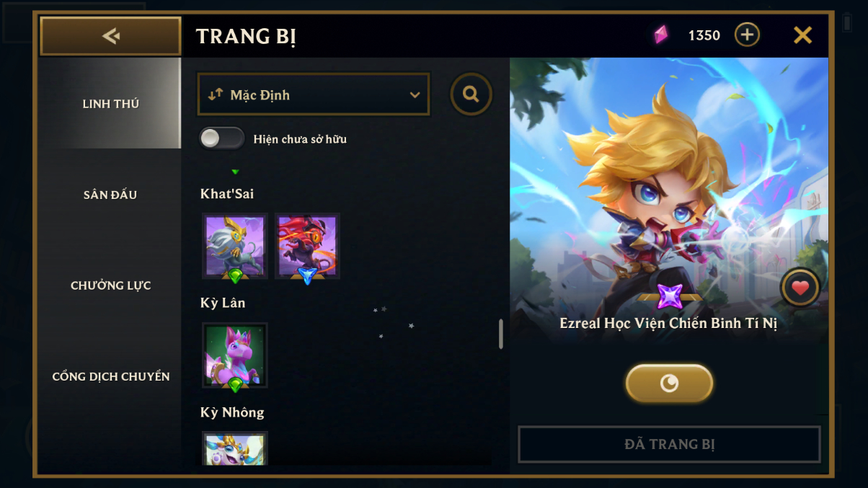The width and height of the screenshot is (868, 488).
Task: Click the purple star rarity badge
Action: pyautogui.click(x=670, y=296)
